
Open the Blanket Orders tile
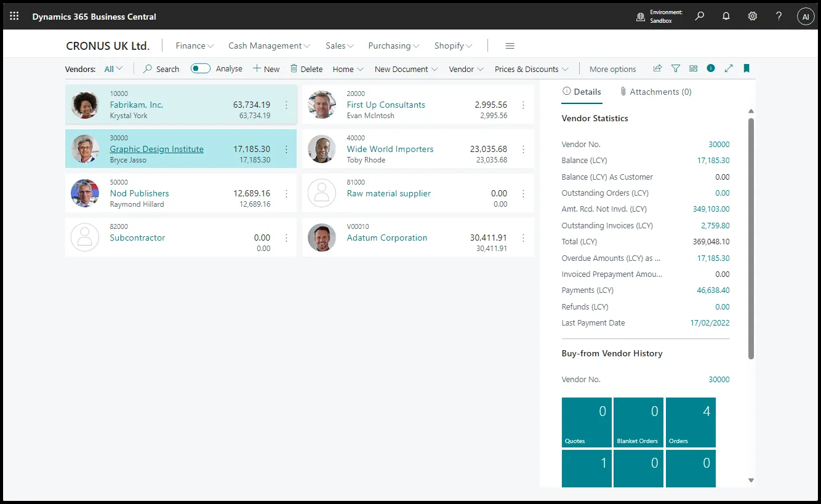point(638,422)
